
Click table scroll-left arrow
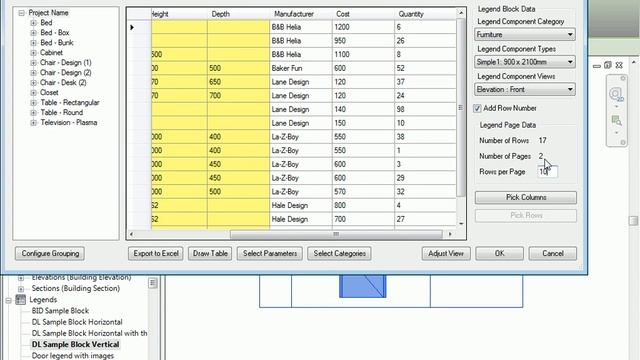pyautogui.click(x=131, y=234)
